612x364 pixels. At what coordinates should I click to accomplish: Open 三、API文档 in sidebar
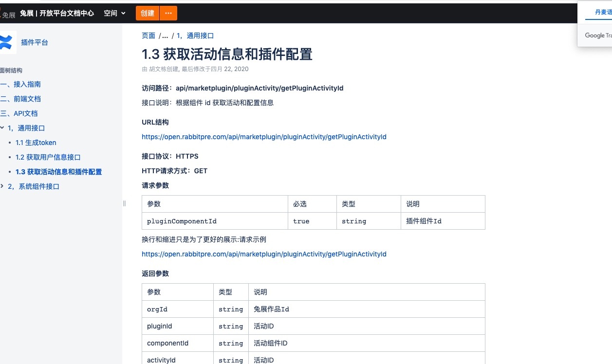coord(19,113)
